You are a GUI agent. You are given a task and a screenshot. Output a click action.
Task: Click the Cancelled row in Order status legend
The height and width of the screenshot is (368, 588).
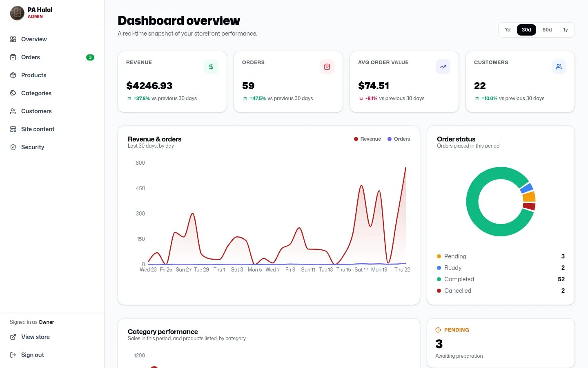[x=501, y=291]
